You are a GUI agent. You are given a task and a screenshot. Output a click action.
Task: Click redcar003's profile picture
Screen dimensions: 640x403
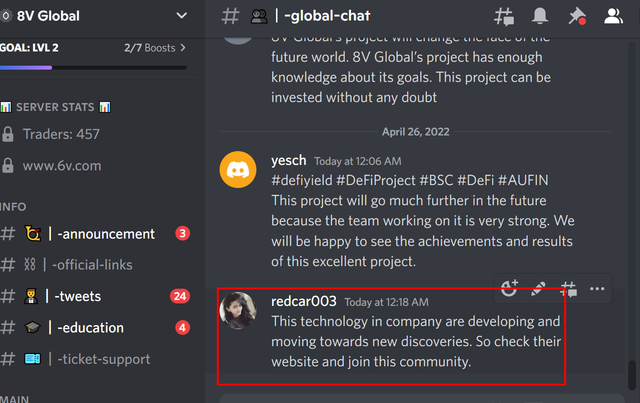coord(238,310)
